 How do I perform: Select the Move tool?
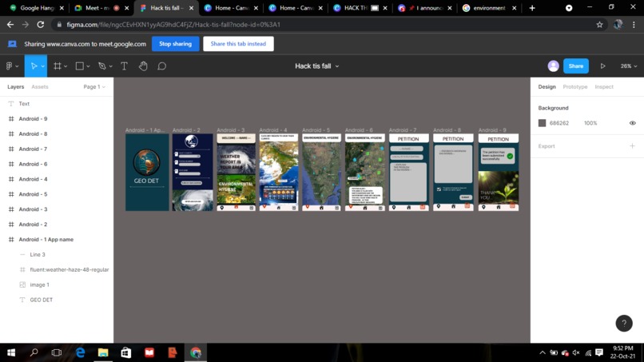coord(34,66)
